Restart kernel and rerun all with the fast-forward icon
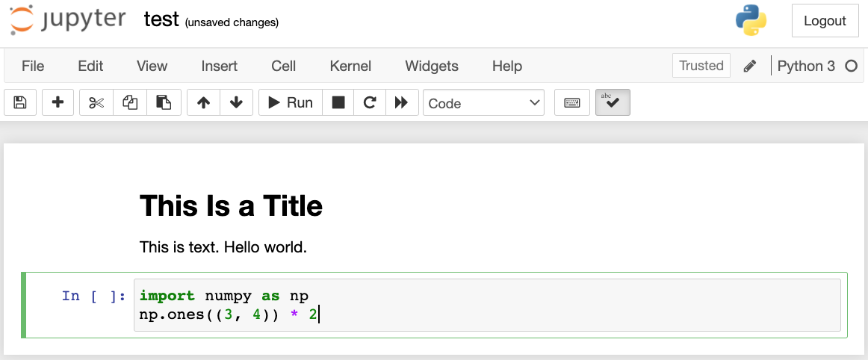 (401, 103)
